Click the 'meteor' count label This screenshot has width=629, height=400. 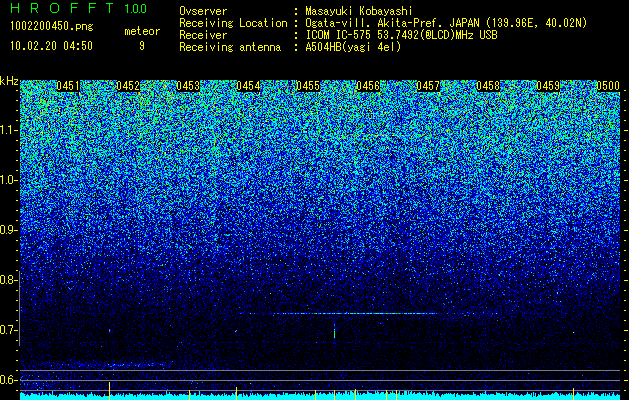(x=142, y=31)
